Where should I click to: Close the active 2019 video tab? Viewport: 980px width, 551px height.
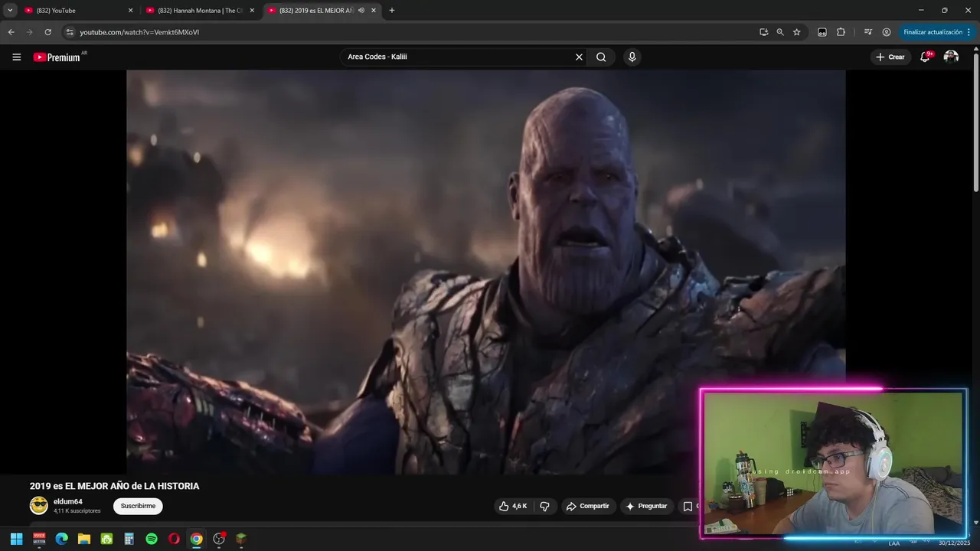pos(374,11)
